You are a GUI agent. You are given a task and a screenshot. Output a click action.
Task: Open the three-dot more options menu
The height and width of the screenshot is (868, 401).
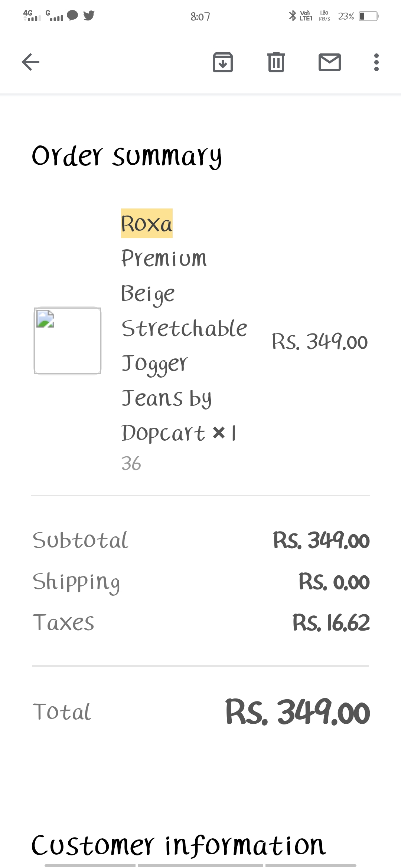(376, 62)
